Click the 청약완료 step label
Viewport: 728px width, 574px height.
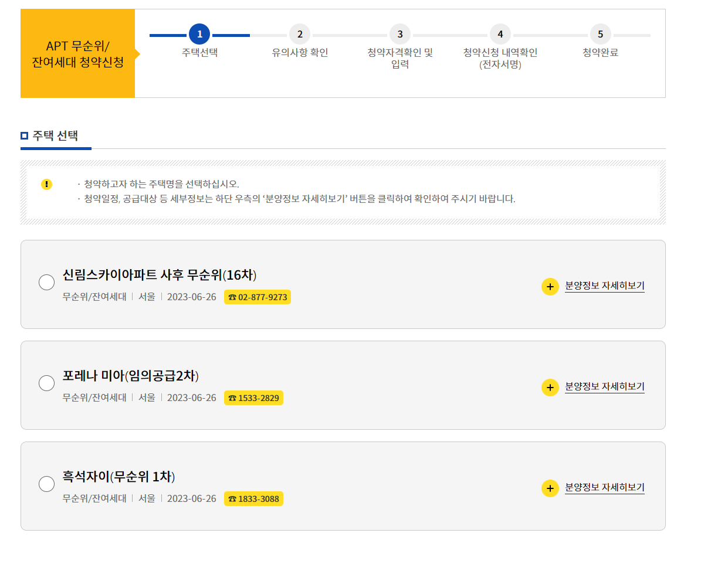[x=600, y=53]
